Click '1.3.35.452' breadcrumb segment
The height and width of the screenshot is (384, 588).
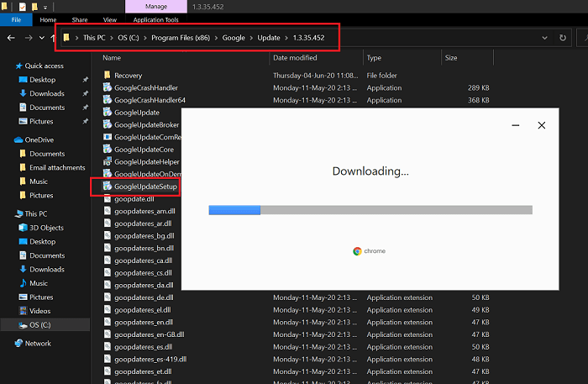point(308,38)
